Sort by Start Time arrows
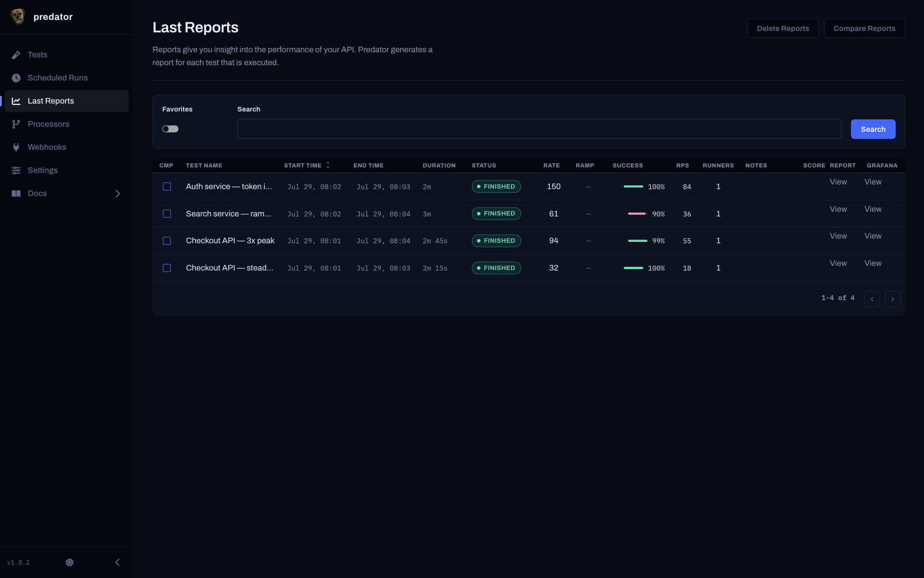This screenshot has height=578, width=924. (328, 165)
